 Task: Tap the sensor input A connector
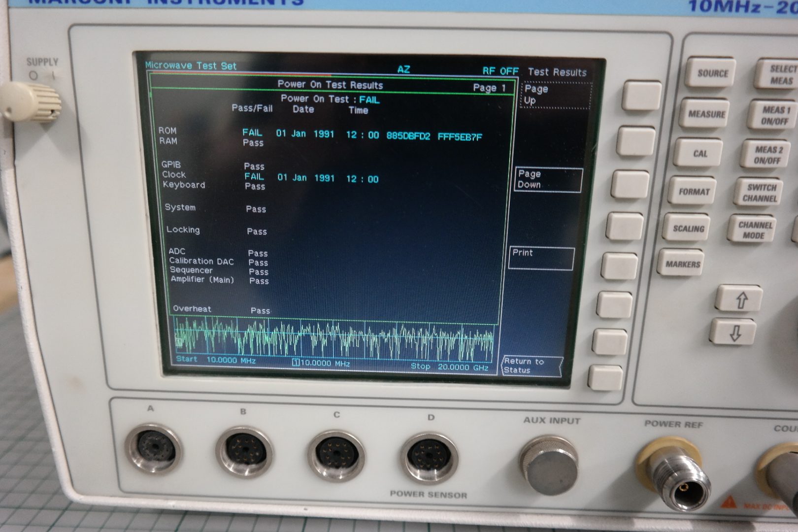[x=154, y=448]
